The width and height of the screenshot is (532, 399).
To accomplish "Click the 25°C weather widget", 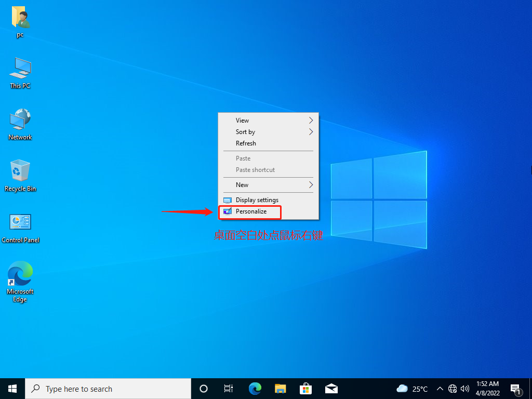I will tap(412, 388).
